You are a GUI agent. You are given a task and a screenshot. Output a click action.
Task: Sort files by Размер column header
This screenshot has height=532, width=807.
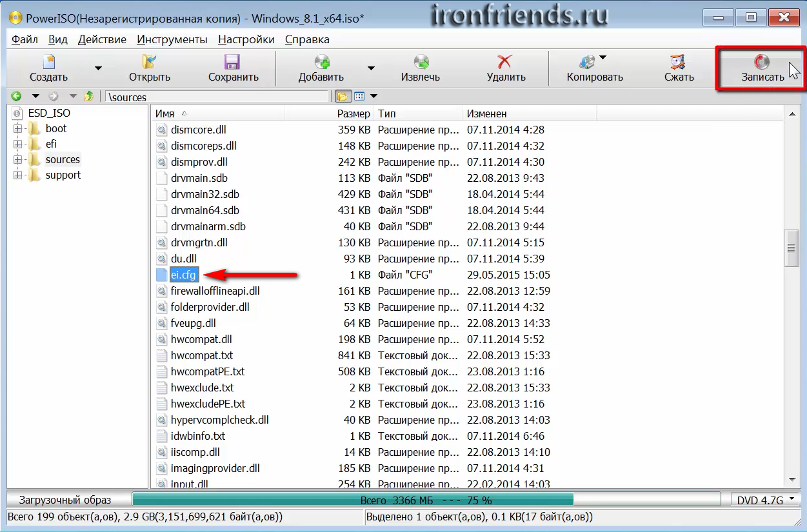354,113
